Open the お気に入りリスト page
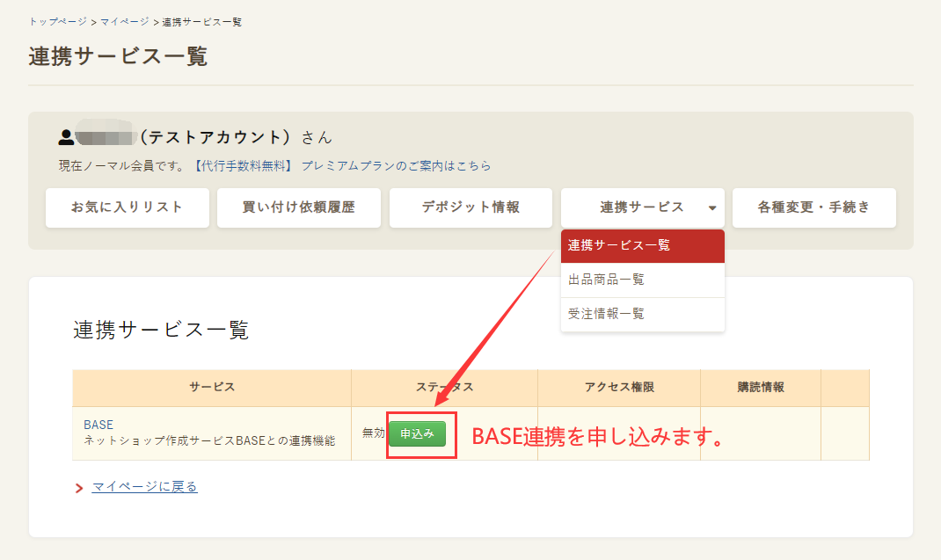The width and height of the screenshot is (941, 560). (x=127, y=207)
